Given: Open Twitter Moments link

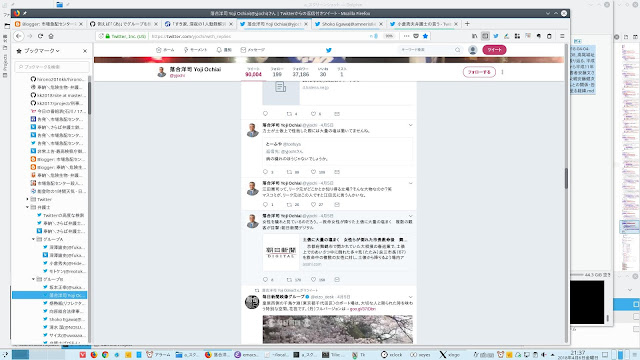Looking at the screenshot, I should (196, 50).
